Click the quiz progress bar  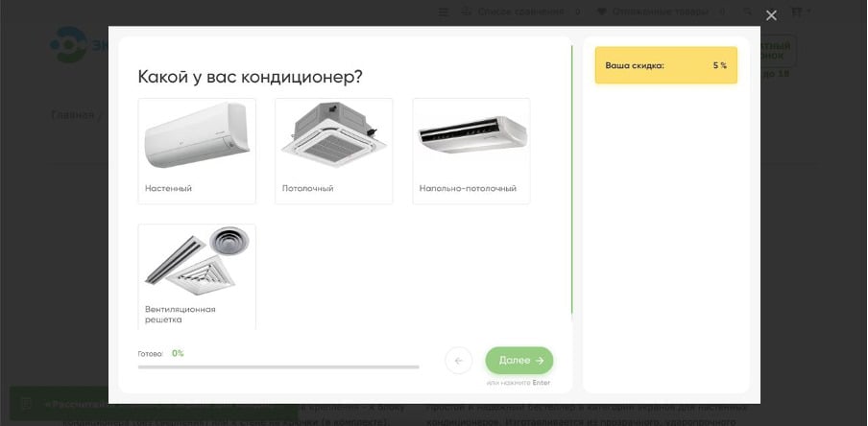click(x=278, y=367)
